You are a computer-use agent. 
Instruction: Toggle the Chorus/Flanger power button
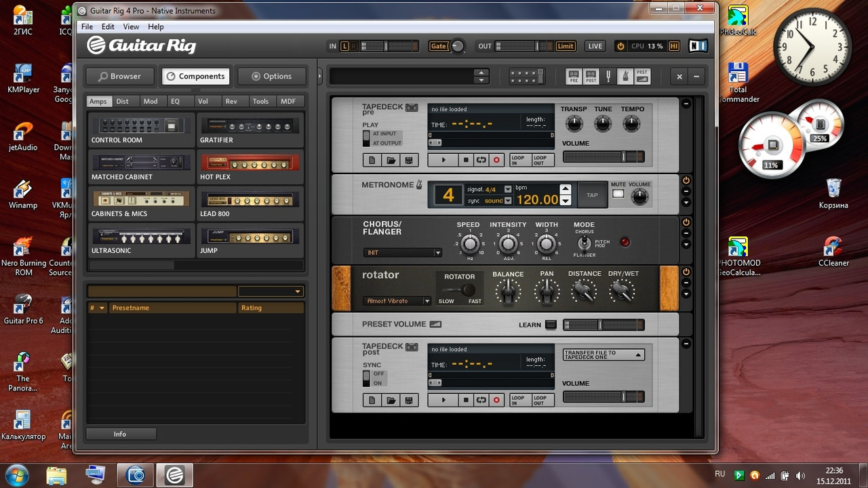(686, 222)
